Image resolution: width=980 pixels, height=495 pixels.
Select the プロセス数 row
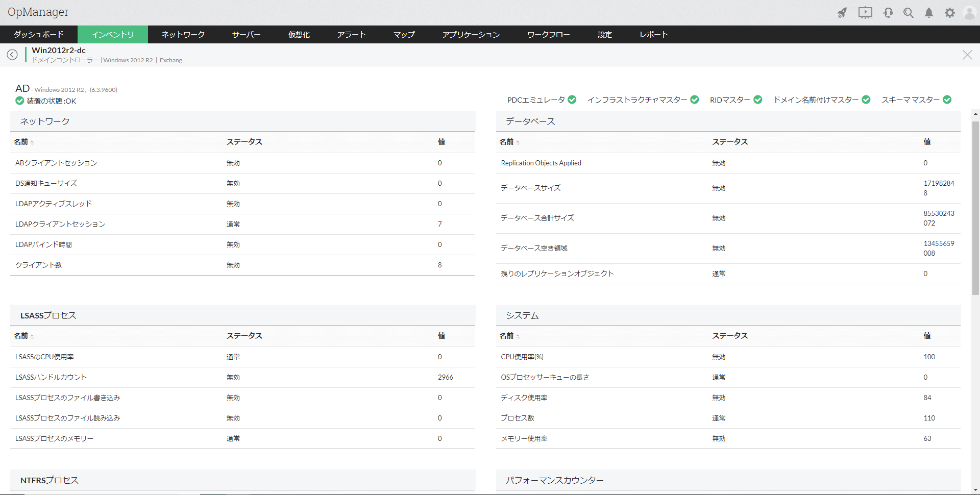pos(728,418)
